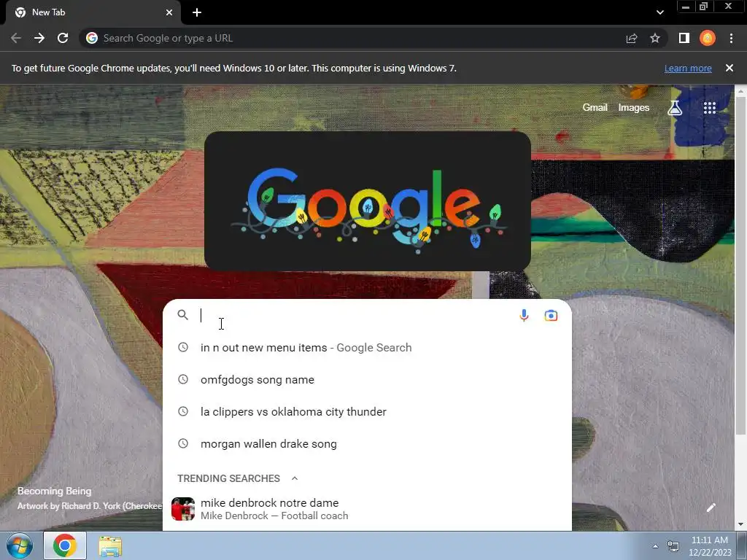The width and height of the screenshot is (747, 560).
Task: Open the Chrome profile avatar
Action: tap(708, 38)
